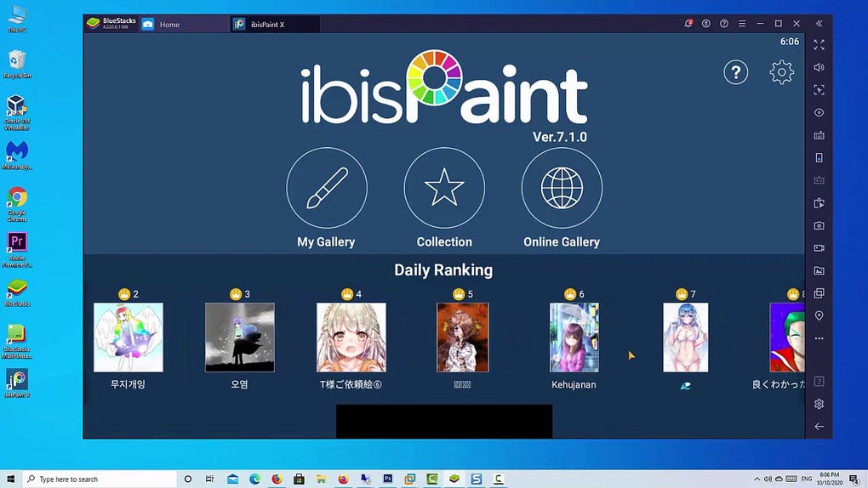Viewport: 868px width, 488px height.
Task: Expand more sidebar options (three dots)
Action: [x=819, y=338]
